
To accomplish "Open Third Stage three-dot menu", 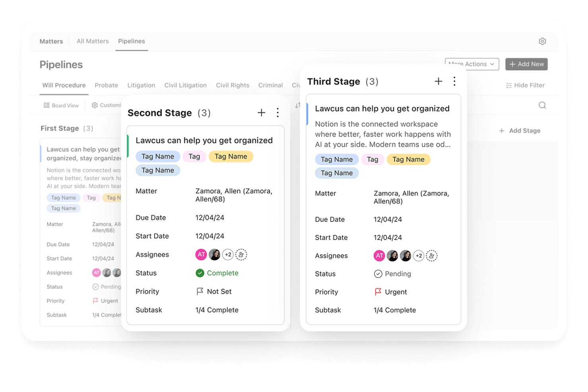I will (x=455, y=81).
